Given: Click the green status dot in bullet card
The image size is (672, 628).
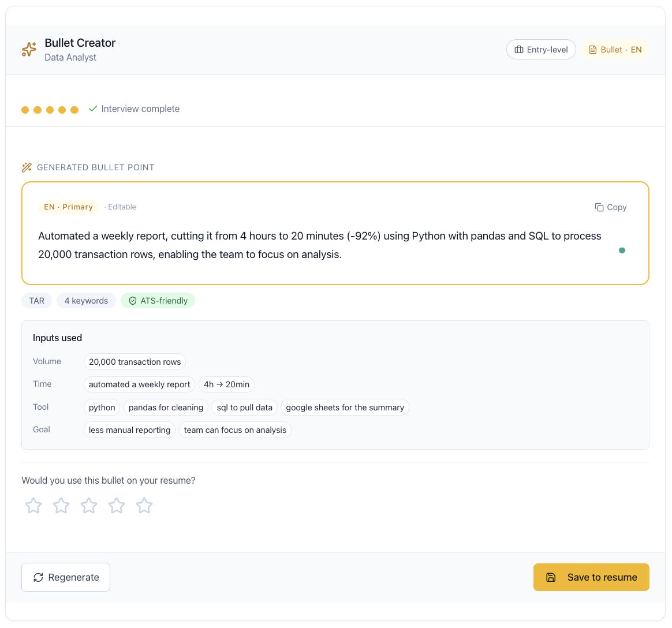Looking at the screenshot, I should [622, 250].
